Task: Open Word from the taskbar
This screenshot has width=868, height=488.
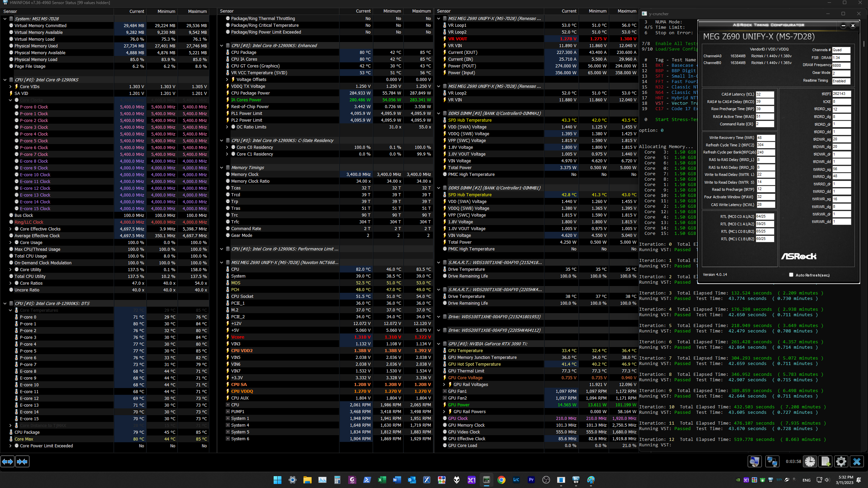Action: click(x=397, y=480)
